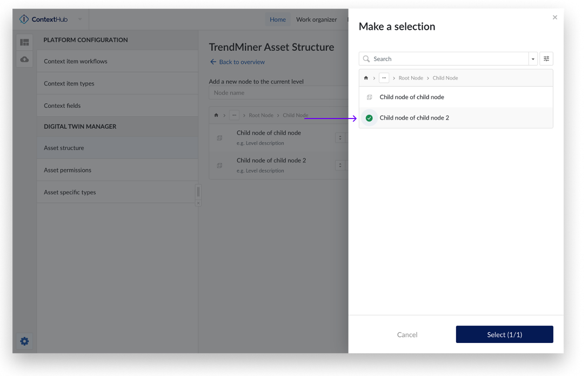Click the ContextHub logo
Screen dimensions: 588x376
click(44, 19)
